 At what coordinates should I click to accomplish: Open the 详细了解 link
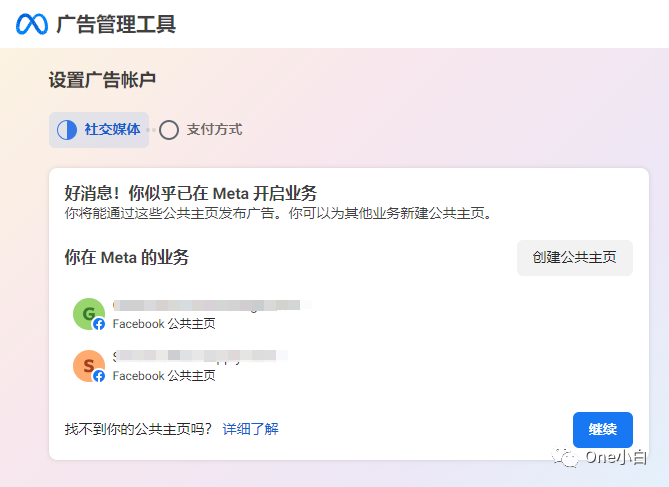[x=250, y=429]
